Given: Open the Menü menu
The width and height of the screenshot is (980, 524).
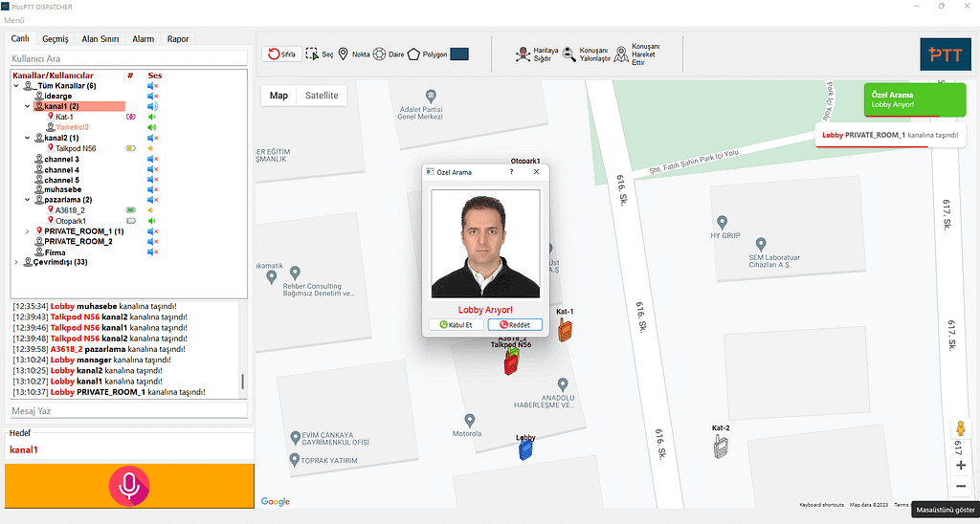Looking at the screenshot, I should [x=14, y=20].
